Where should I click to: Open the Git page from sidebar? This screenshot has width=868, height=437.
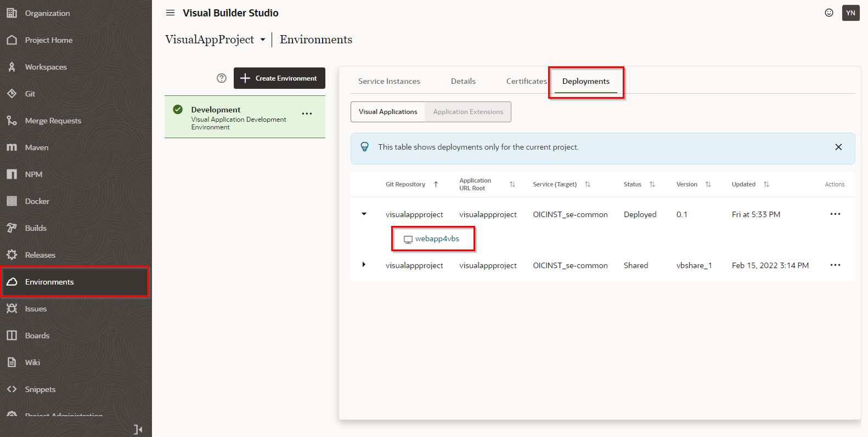[30, 94]
